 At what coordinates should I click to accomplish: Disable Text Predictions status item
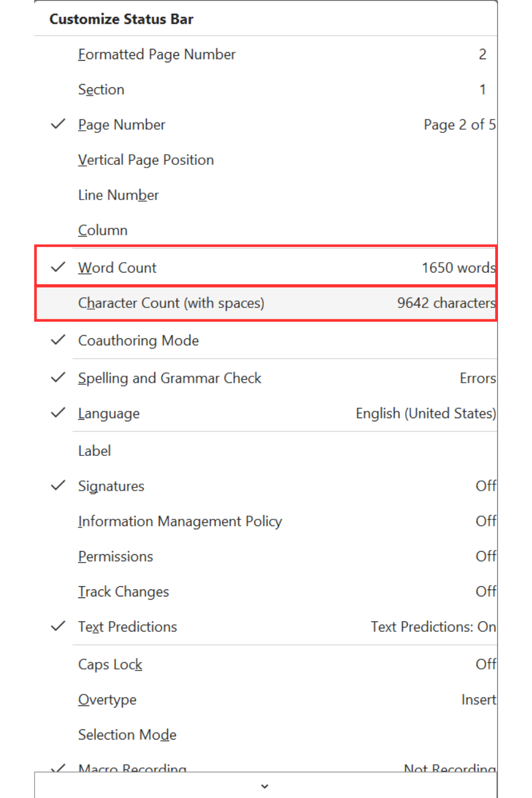(58, 626)
